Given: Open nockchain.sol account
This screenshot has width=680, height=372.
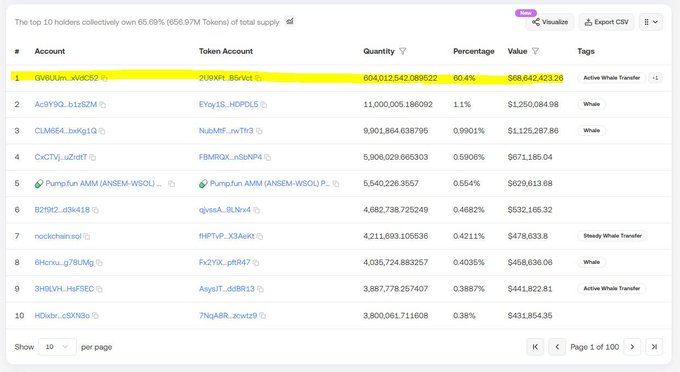Looking at the screenshot, I should pyautogui.click(x=58, y=236).
